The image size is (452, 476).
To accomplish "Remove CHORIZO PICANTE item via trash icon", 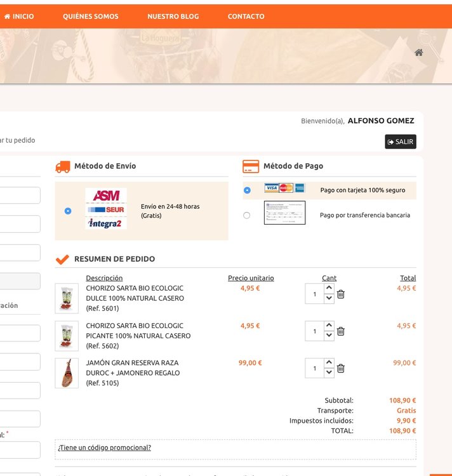I will click(341, 331).
